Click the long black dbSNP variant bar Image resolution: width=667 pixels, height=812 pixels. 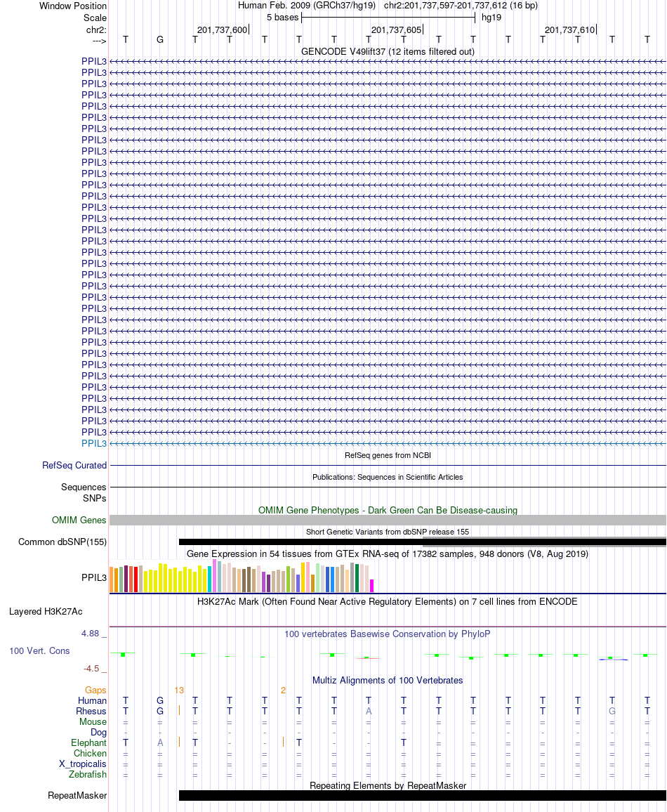[x=422, y=542]
